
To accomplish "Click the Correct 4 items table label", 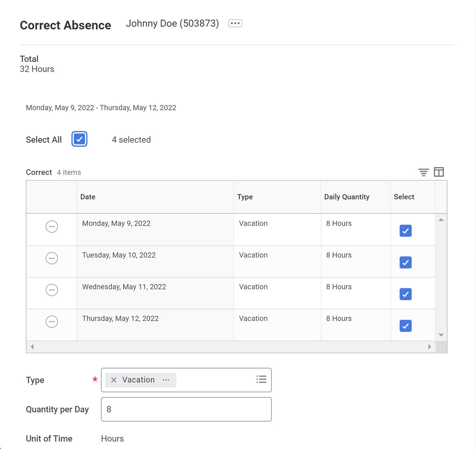I will pyautogui.click(x=54, y=172).
